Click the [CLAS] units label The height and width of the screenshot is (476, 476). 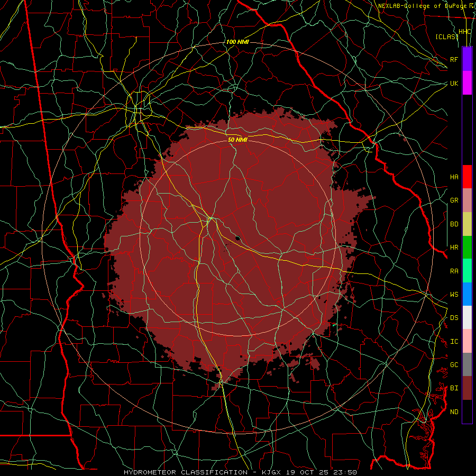pos(447,37)
